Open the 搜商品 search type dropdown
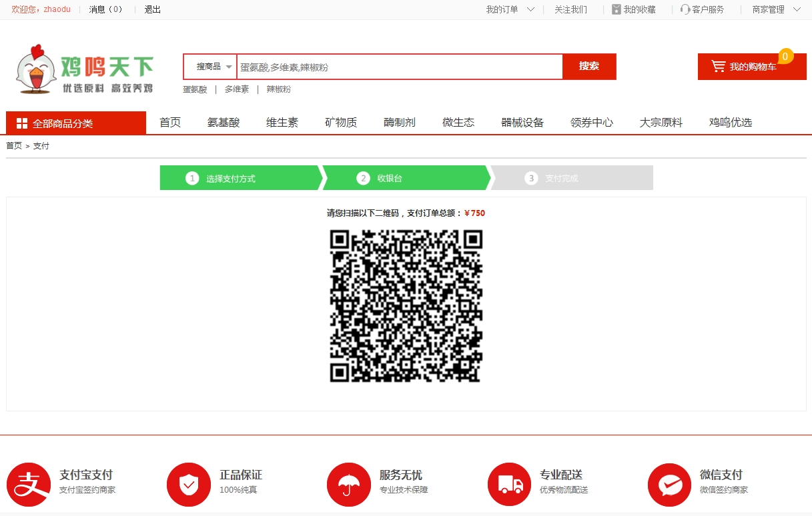812x516 pixels. pos(212,67)
